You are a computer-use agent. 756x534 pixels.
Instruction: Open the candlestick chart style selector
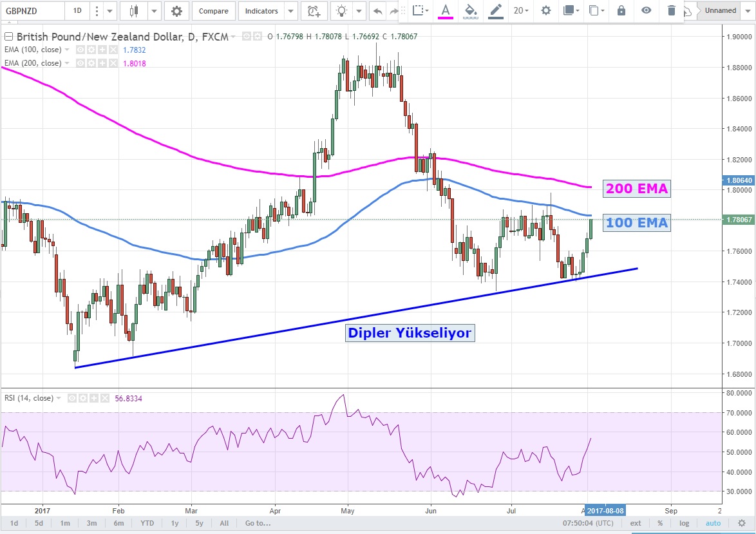point(134,11)
